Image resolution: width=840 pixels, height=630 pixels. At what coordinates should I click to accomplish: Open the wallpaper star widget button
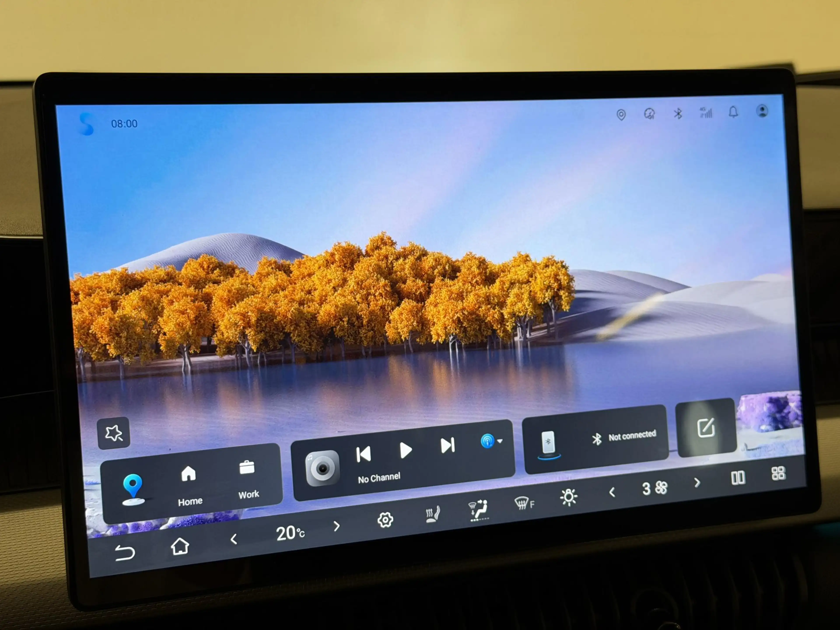click(x=114, y=433)
